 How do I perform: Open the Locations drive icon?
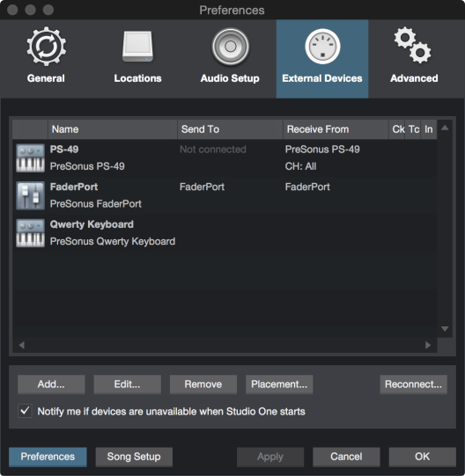click(x=137, y=47)
